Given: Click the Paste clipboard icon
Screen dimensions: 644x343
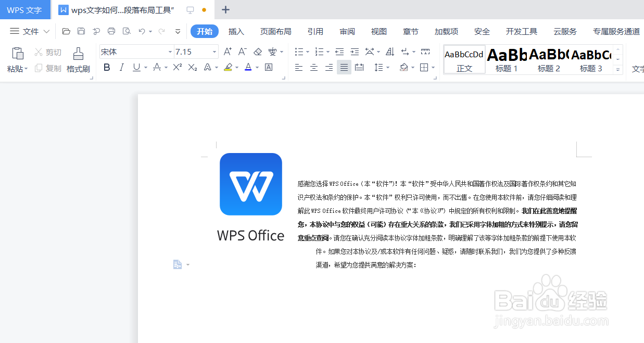Looking at the screenshot, I should 18,53.
